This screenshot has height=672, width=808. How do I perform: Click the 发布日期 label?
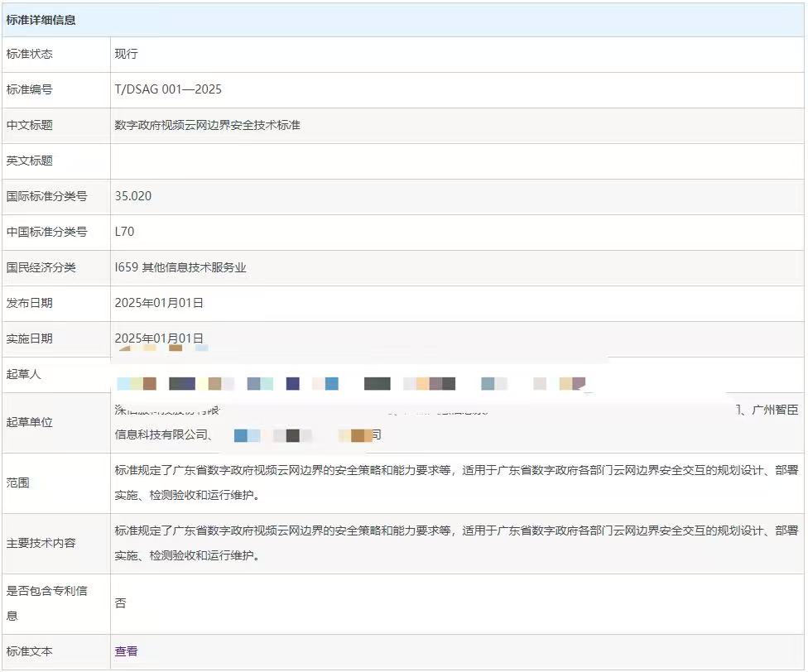pyautogui.click(x=29, y=303)
